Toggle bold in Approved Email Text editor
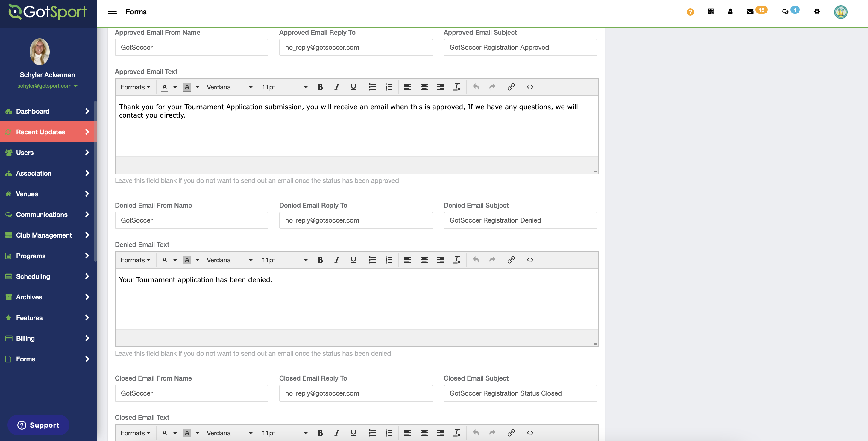Viewport: 868px width, 441px height. pos(320,87)
